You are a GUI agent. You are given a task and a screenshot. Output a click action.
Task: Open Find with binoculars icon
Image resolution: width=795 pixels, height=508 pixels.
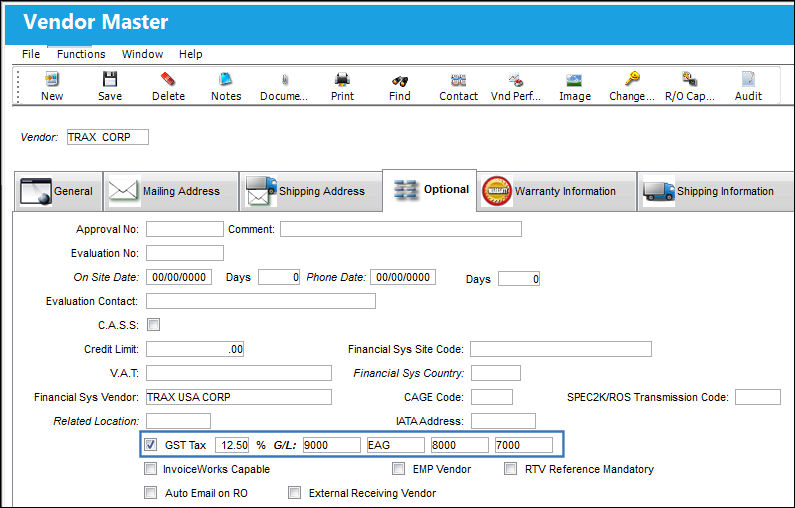click(x=400, y=80)
